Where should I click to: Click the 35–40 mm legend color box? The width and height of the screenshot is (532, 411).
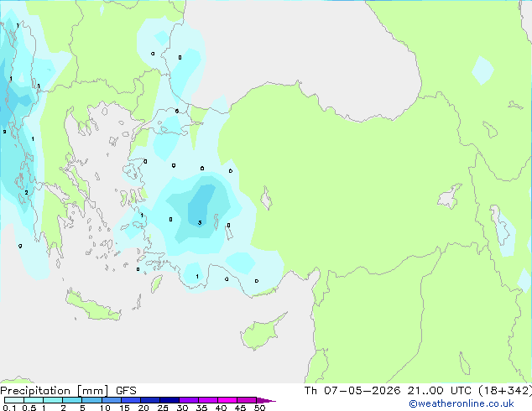point(208,400)
